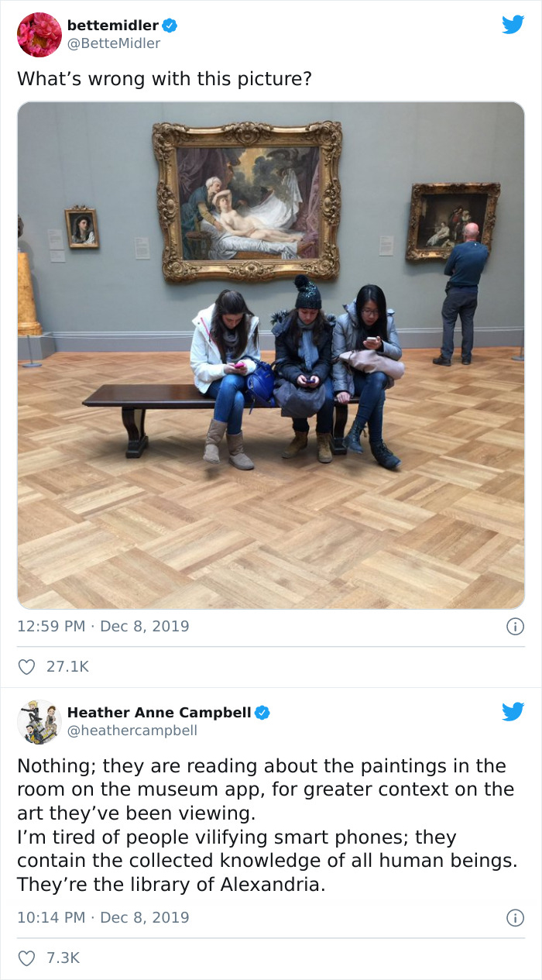This screenshot has height=980, width=542.
Task: Open the 12:59 PM · Dec 8, 2019 timestamp
Action: (x=103, y=626)
